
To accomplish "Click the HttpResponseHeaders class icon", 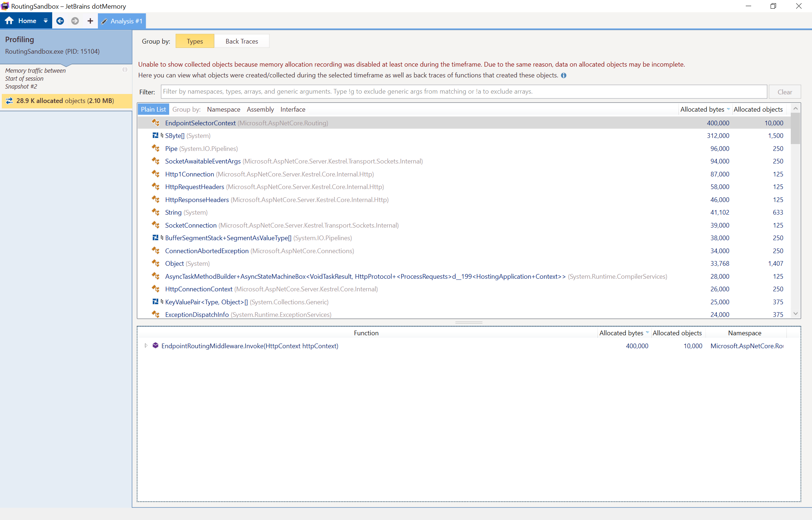I will pos(155,199).
